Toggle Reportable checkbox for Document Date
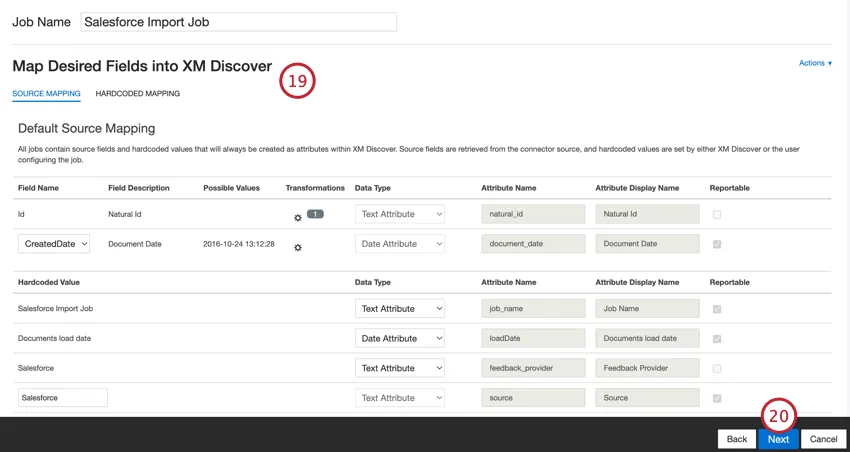The image size is (850, 452). (716, 244)
